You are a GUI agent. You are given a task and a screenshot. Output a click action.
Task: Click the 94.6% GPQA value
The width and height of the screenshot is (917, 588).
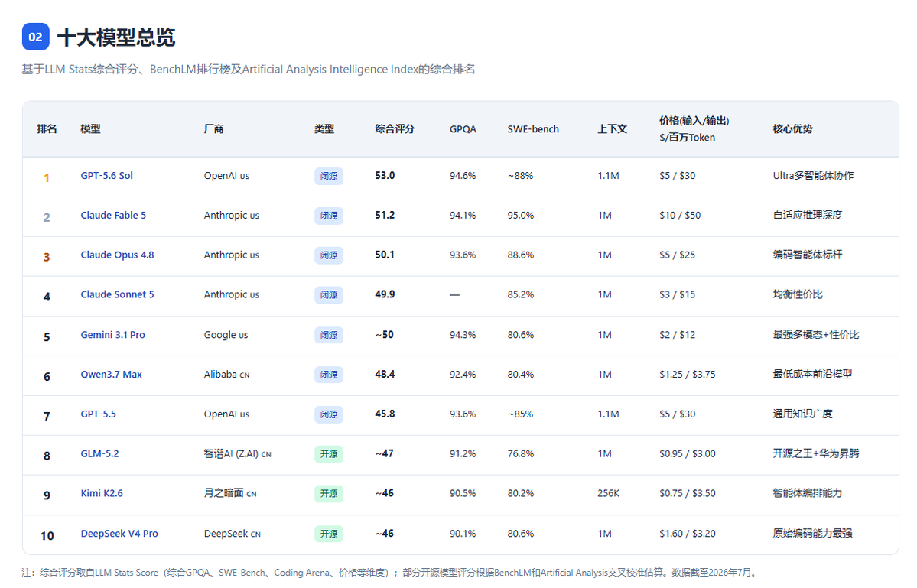[x=463, y=175]
